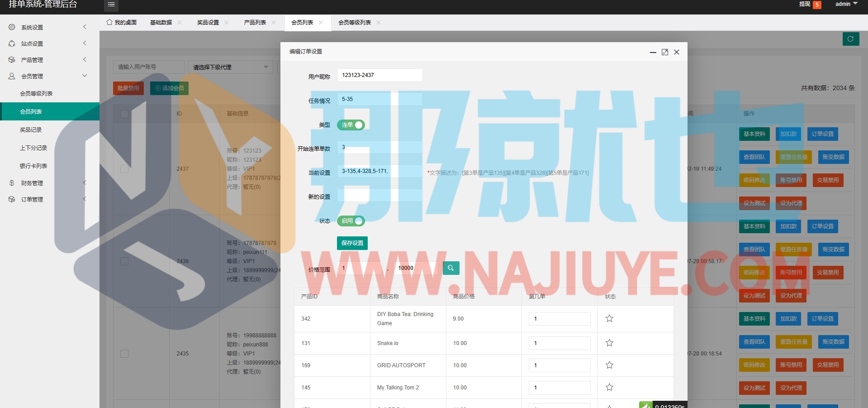
Task: Click star icon for GRID AUTOSPORT
Action: [609, 365]
